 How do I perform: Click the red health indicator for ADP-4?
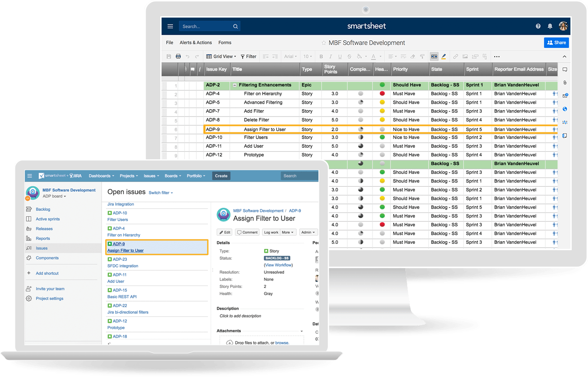[x=382, y=94]
